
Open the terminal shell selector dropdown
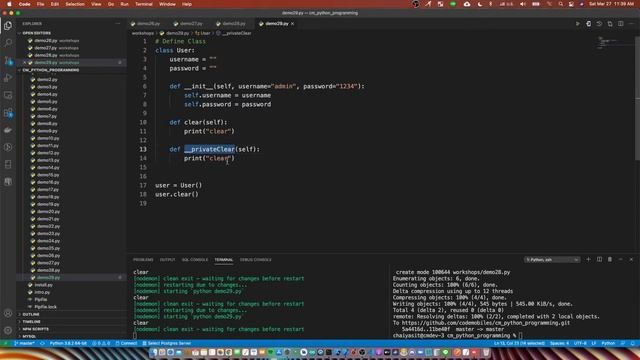click(x=552, y=260)
